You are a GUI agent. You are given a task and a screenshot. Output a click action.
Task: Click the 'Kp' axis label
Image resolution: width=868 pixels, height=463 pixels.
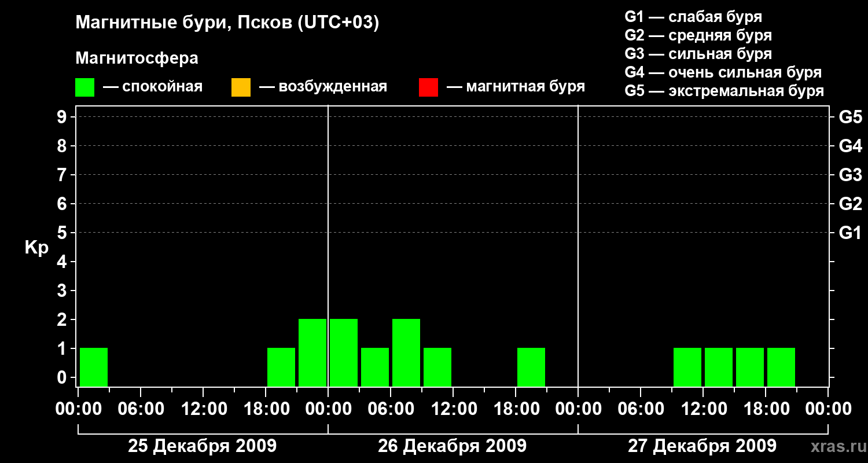[x=36, y=248]
